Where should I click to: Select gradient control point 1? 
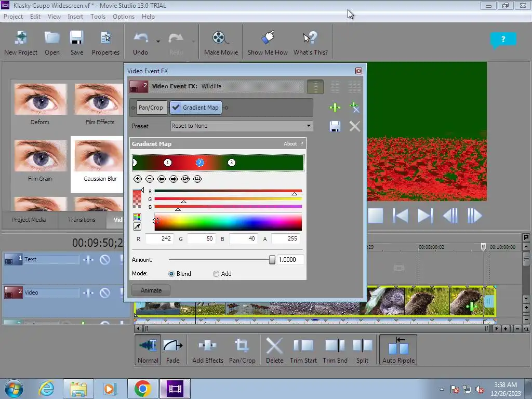click(168, 163)
